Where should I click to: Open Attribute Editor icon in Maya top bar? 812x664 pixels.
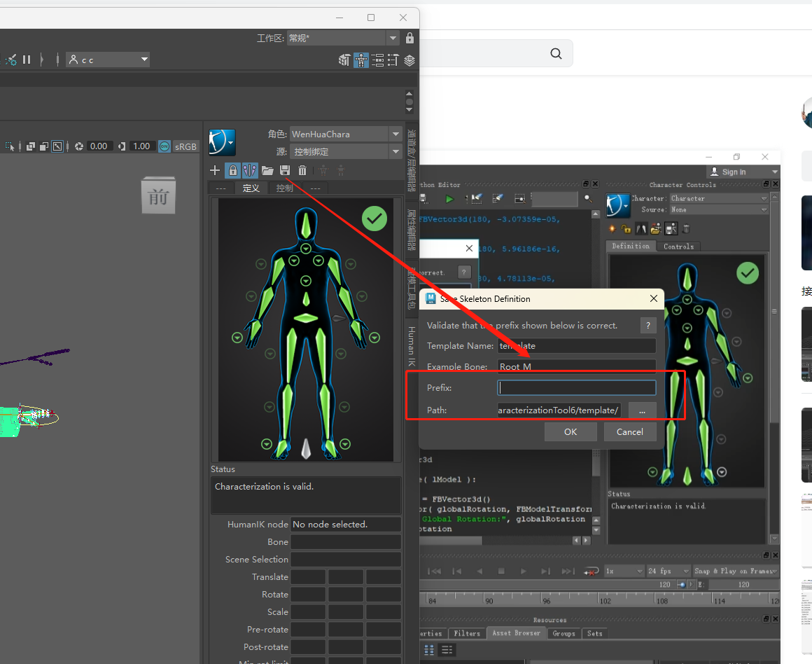(x=377, y=60)
